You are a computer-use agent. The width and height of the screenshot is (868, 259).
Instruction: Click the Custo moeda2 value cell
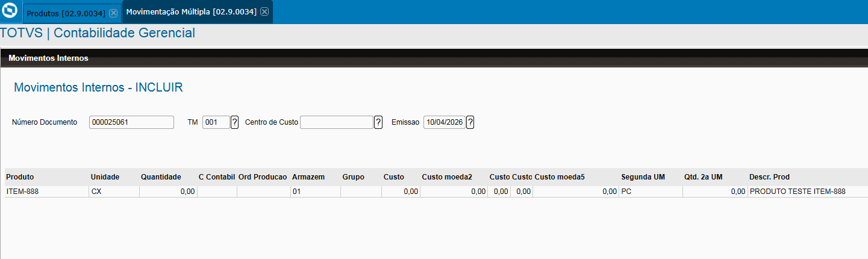[454, 192]
